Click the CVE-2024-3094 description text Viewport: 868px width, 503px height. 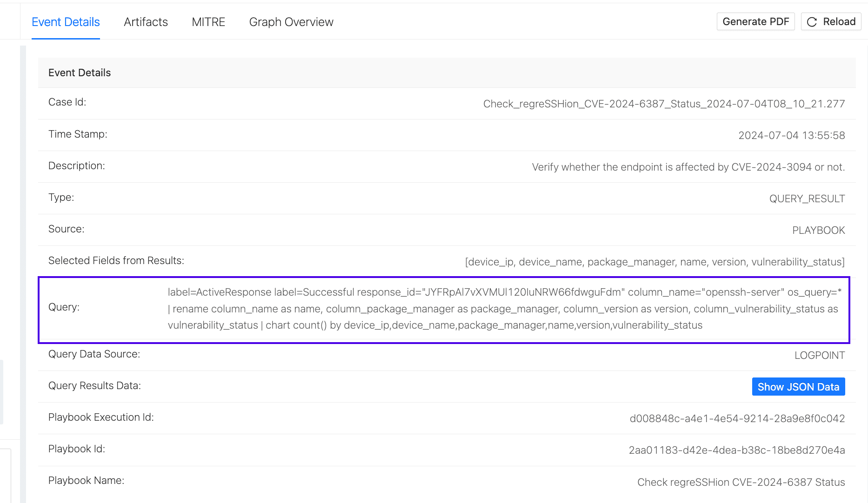point(688,167)
